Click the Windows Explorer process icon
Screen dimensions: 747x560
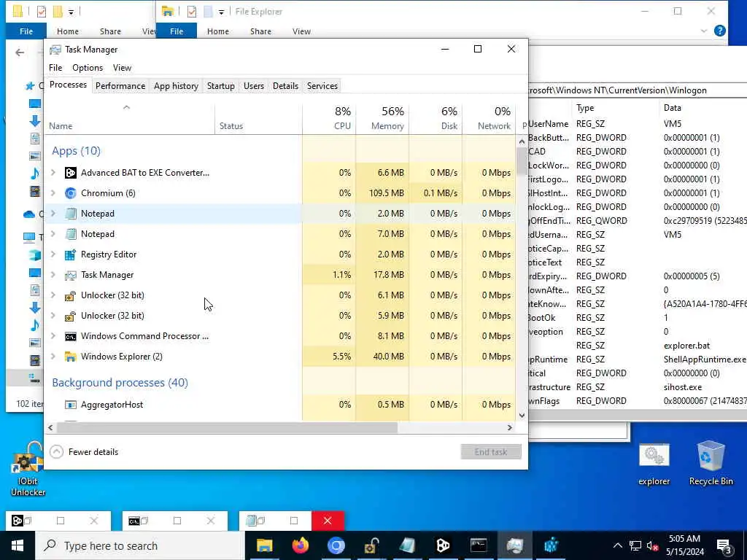click(71, 357)
